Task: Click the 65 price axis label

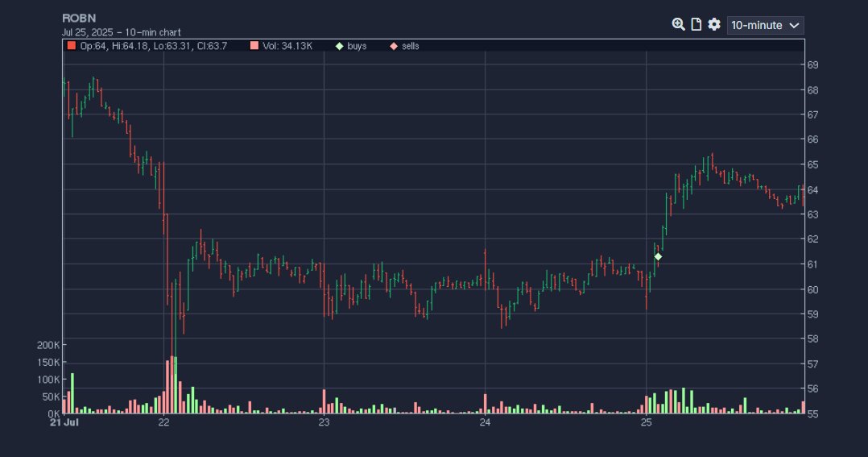Action: pyautogui.click(x=812, y=164)
